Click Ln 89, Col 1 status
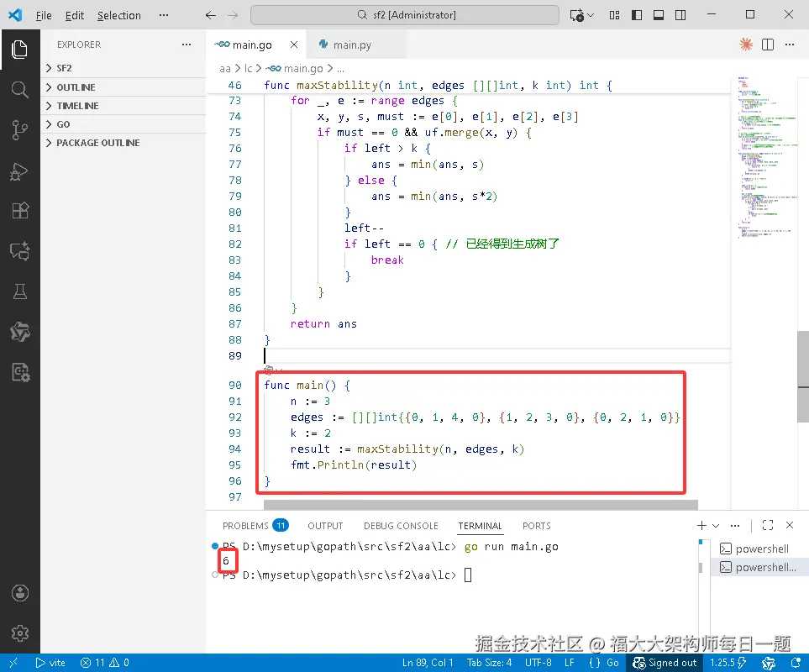This screenshot has width=809, height=672. (x=428, y=663)
